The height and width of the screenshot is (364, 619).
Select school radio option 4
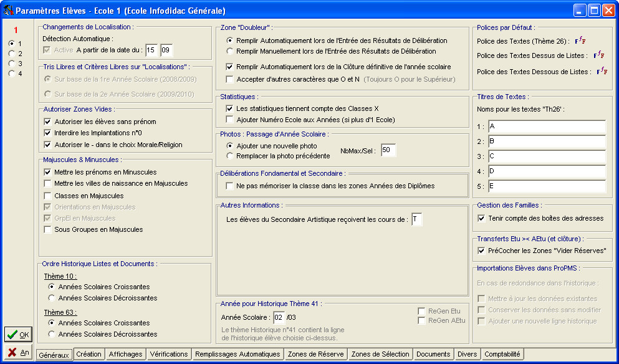pos(11,74)
